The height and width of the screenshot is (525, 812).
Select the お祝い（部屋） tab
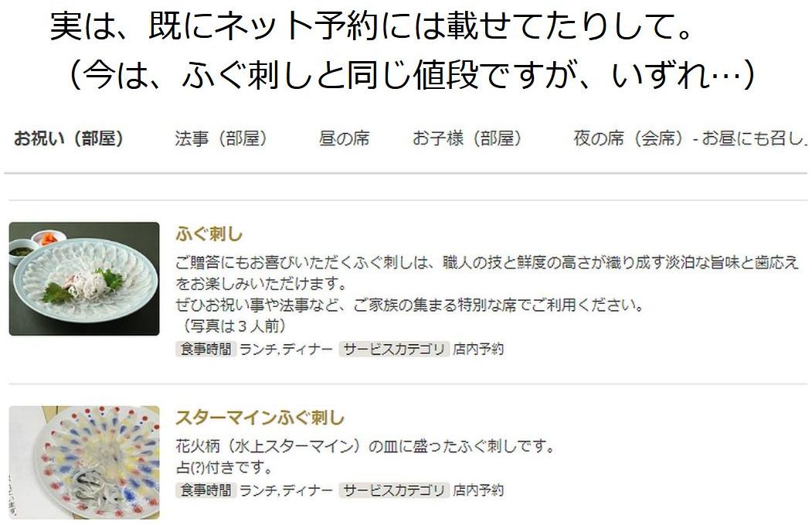(x=68, y=139)
